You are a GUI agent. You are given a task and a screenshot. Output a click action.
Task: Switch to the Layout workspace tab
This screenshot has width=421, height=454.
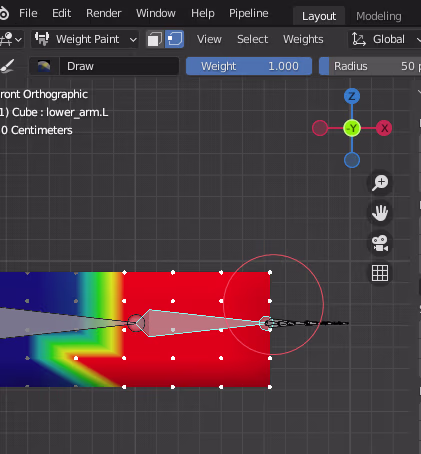point(319,16)
